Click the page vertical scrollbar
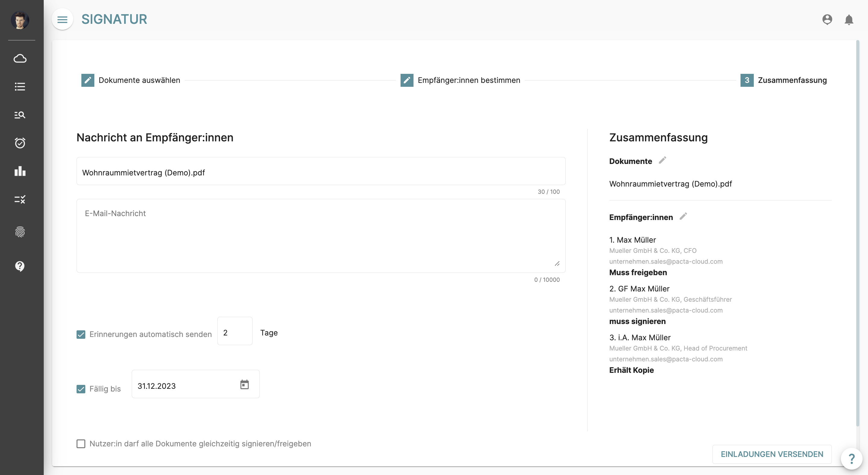The image size is (868, 475). pos(857,232)
